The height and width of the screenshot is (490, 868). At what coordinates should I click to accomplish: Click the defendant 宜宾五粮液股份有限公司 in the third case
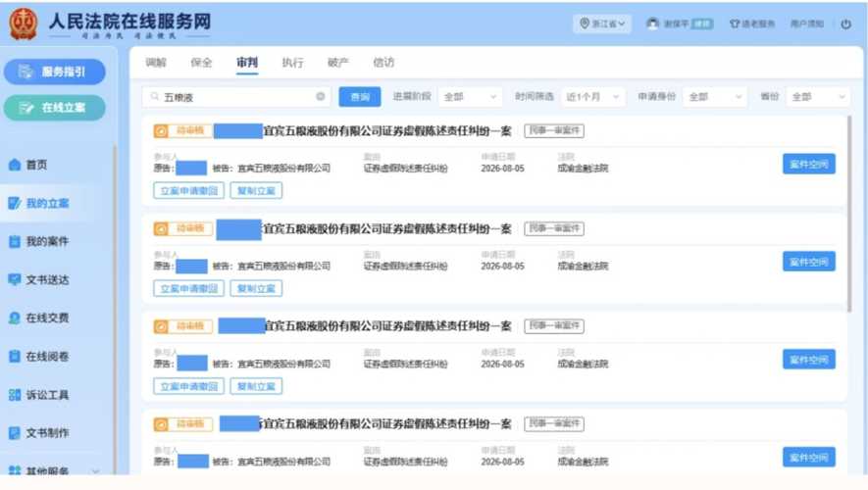tap(283, 364)
